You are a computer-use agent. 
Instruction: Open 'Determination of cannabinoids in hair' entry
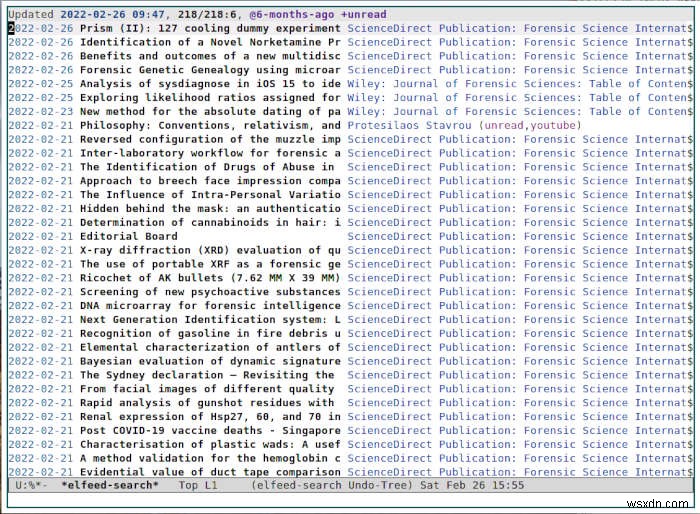[x=210, y=222]
